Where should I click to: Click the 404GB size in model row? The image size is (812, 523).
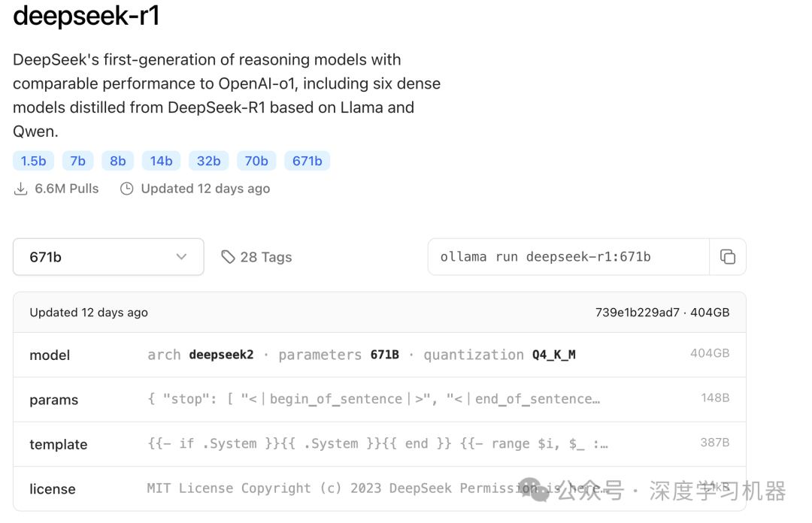[x=710, y=353]
